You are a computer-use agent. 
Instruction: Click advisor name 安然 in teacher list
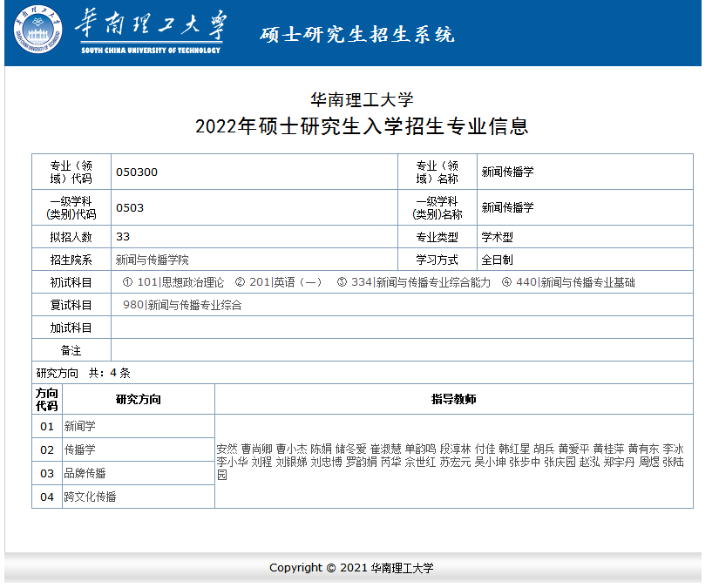point(227,448)
